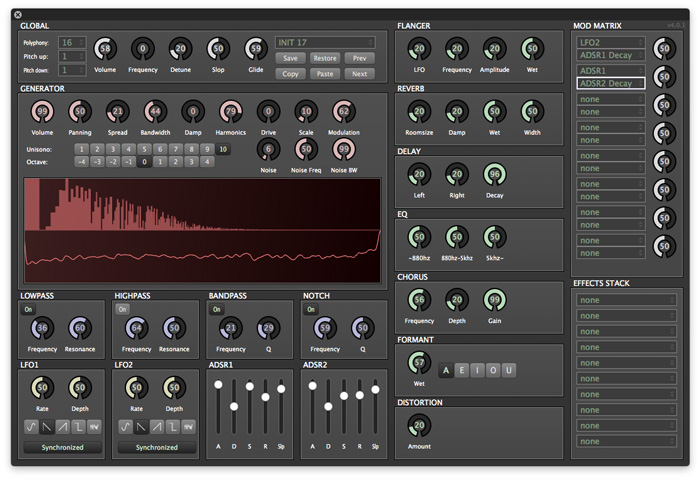
Task: Click the Save preset button
Action: tap(290, 58)
